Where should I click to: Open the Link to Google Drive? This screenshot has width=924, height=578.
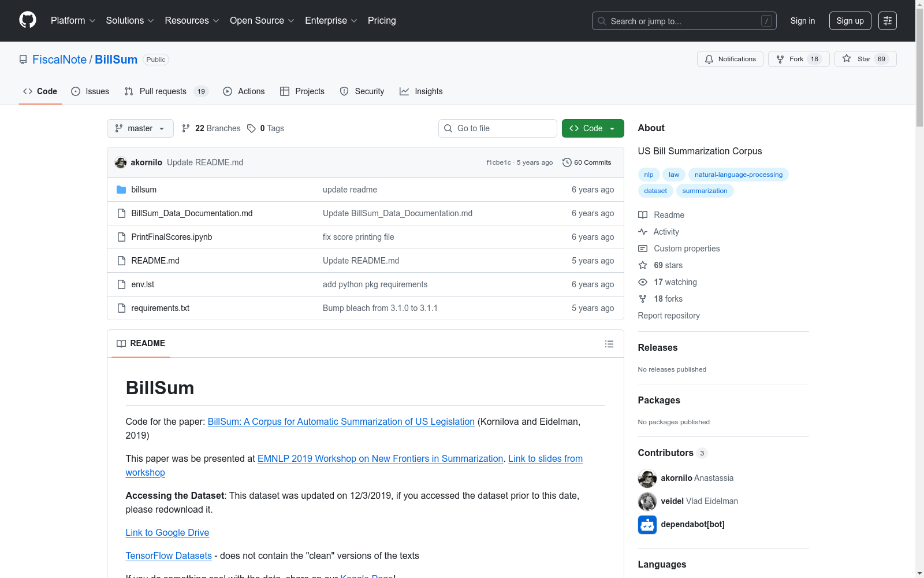point(167,532)
